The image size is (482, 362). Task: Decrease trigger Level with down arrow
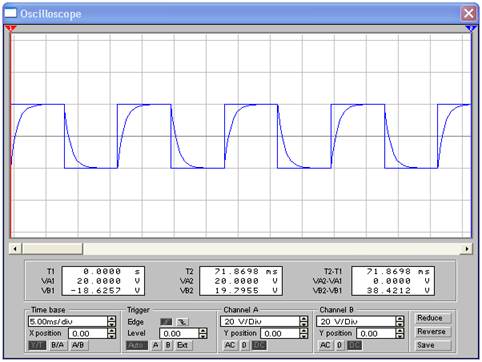click(x=203, y=336)
